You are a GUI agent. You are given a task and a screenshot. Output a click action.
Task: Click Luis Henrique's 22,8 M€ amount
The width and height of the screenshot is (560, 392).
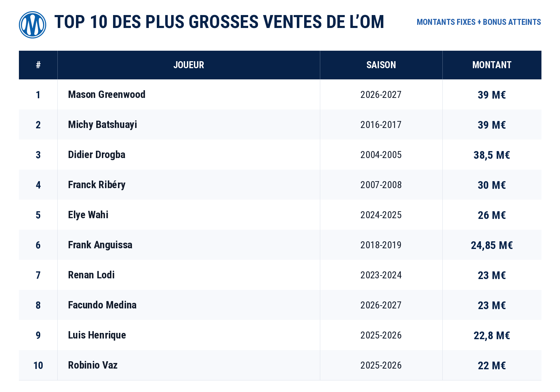click(492, 335)
